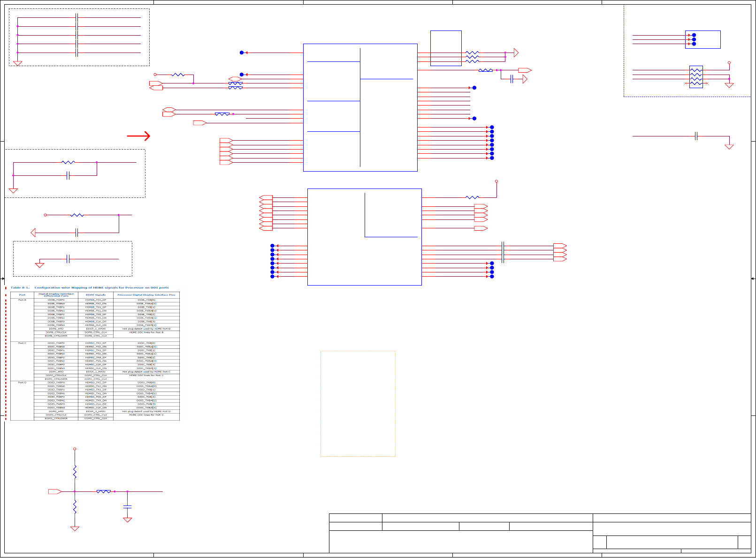Image resolution: width=756 pixels, height=558 pixels.
Task: Click 'Hot plug detect used by HDMI Port B'
Action: (146, 329)
